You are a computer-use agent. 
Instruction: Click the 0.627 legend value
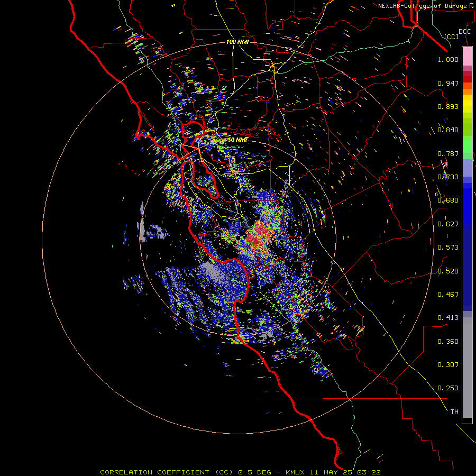(x=448, y=224)
